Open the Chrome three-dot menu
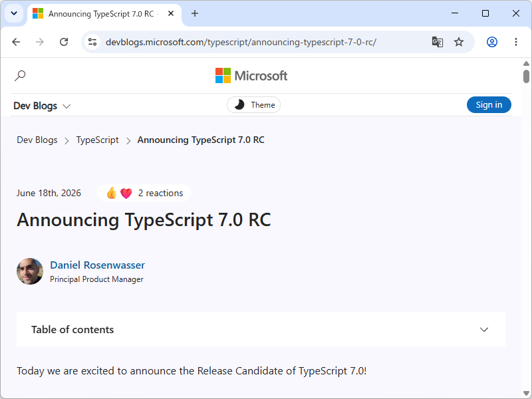Image resolution: width=532 pixels, height=399 pixels. [516, 42]
